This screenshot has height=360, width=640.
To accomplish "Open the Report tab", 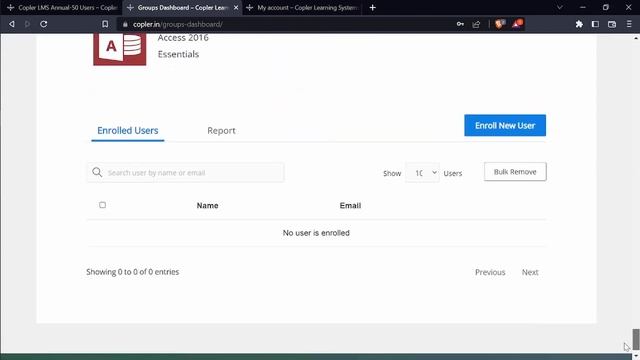I will point(221,131).
